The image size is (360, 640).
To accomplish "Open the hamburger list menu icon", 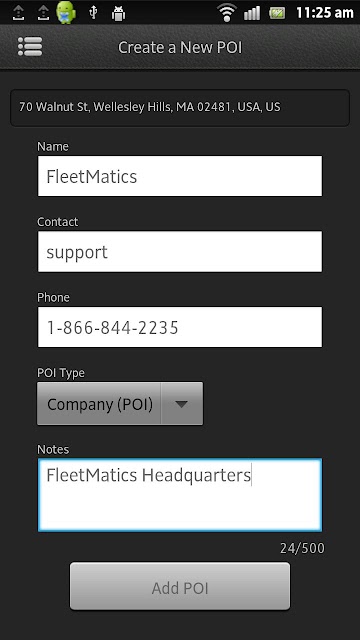I will (x=30, y=47).
